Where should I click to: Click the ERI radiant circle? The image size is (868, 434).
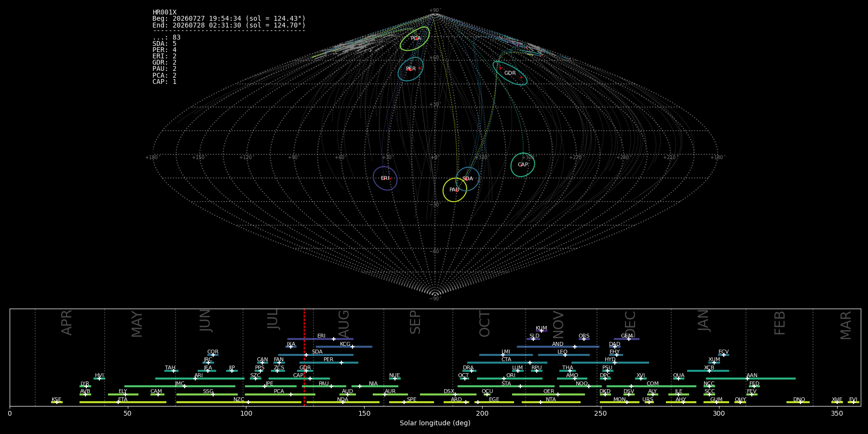tap(385, 178)
